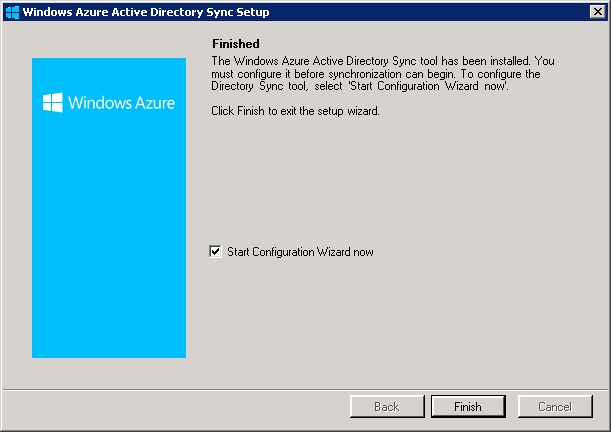Close the setup dialog window
The height and width of the screenshot is (433, 612).
click(598, 12)
